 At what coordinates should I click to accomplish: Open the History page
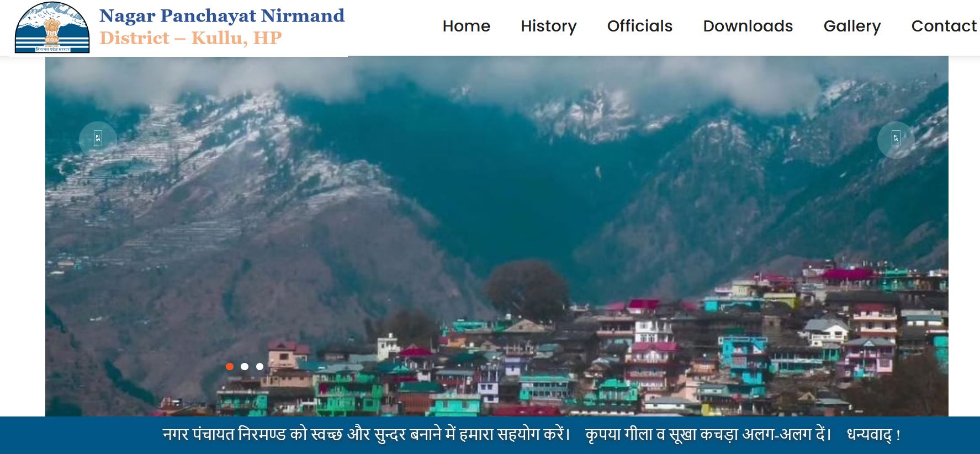(549, 26)
